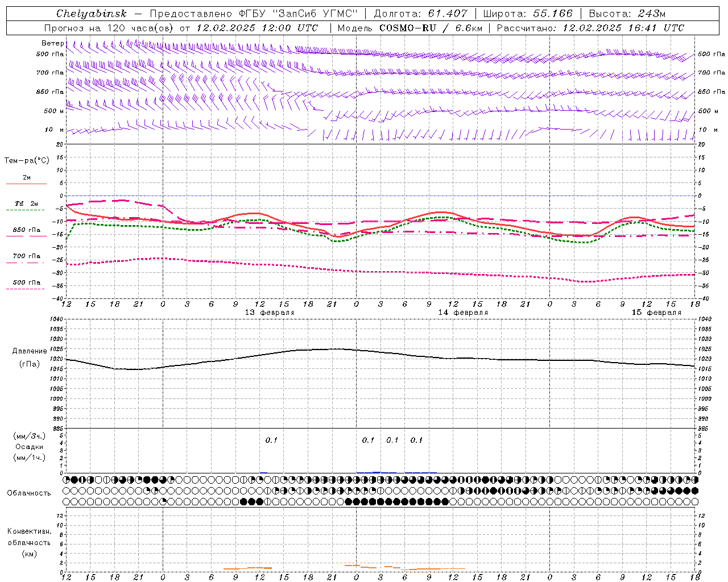The height and width of the screenshot is (582, 728).
Task: Click the '500 гПа' legend entry in temperature panel
Action: tap(27, 282)
